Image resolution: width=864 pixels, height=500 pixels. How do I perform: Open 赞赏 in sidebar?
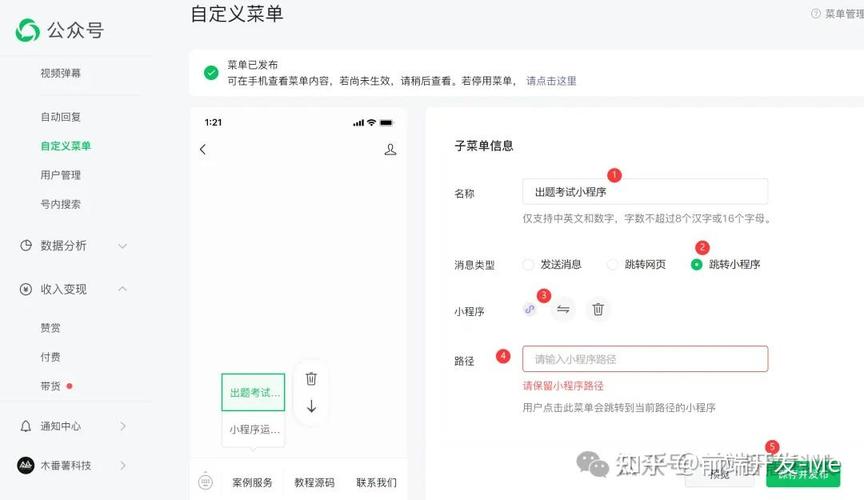(x=50, y=327)
